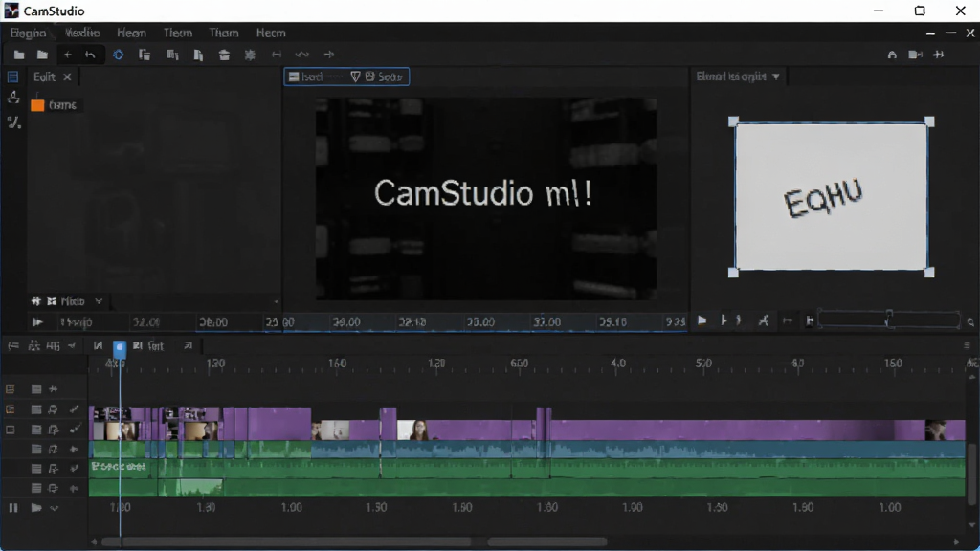Click the camera record icon in the window's top right toolbar
This screenshot has width=980, height=551.
click(x=916, y=55)
